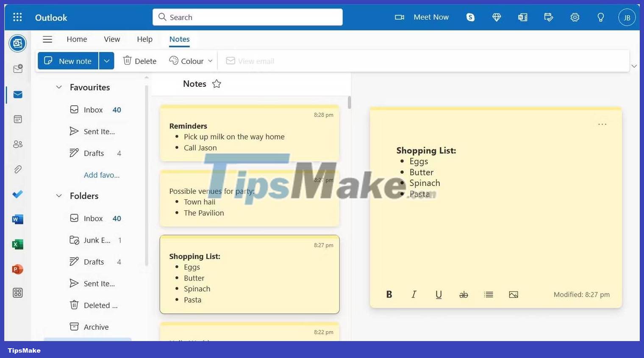
Task: Select the To Do icon in the sidebar
Action: pos(17,194)
